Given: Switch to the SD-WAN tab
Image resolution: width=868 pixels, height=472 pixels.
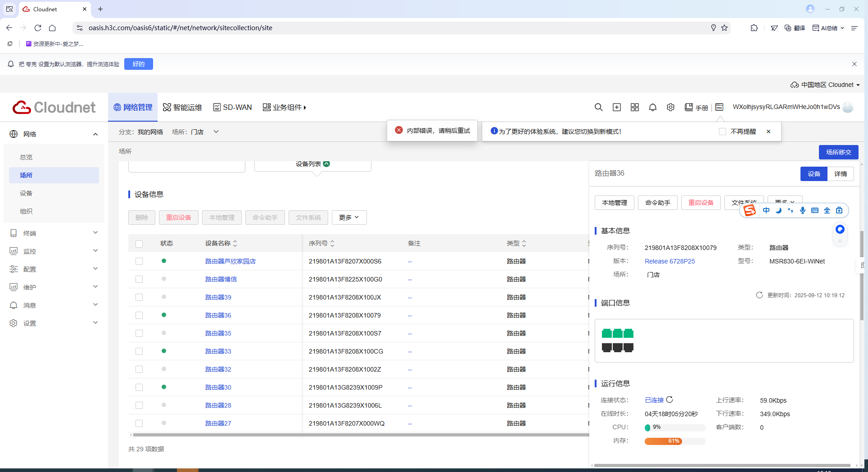Looking at the screenshot, I should (x=232, y=107).
